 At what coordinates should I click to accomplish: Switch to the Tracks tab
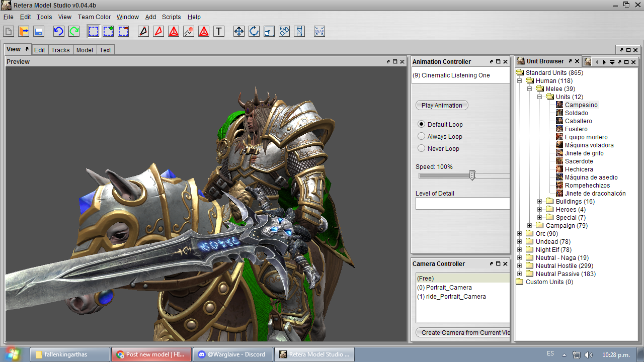point(60,50)
